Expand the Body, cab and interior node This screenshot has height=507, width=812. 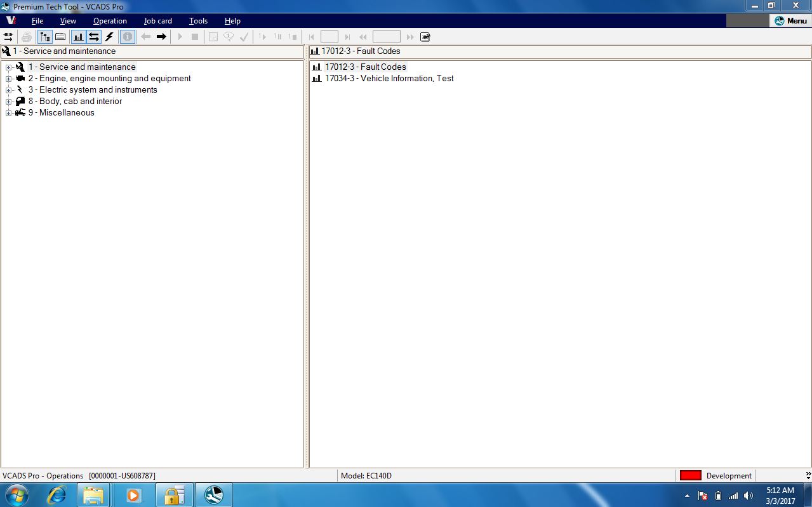click(x=8, y=102)
